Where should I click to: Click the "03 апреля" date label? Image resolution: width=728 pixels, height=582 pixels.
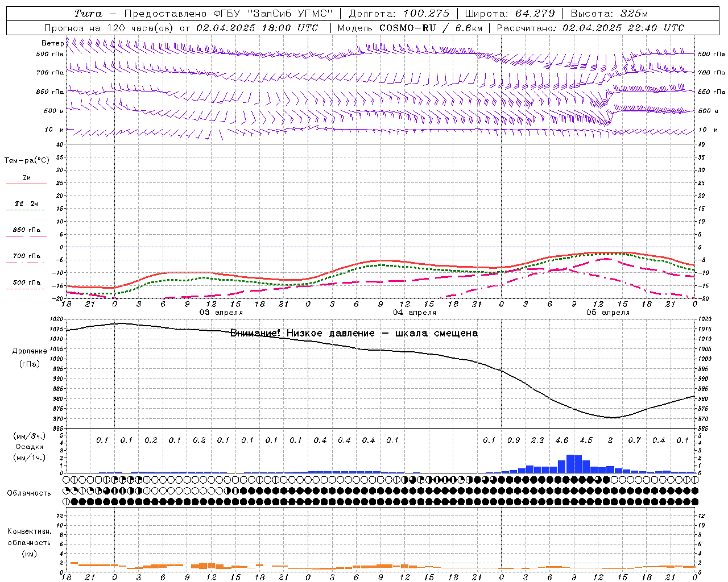221,313
